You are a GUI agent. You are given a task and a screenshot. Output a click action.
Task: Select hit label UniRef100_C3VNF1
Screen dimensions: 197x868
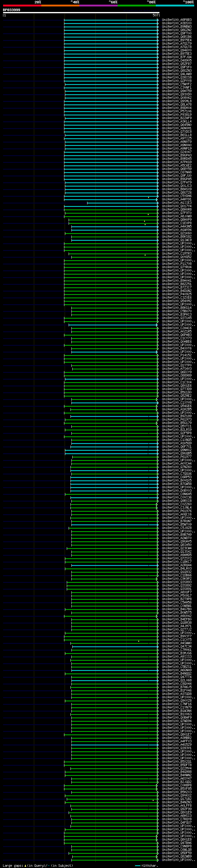177,88
